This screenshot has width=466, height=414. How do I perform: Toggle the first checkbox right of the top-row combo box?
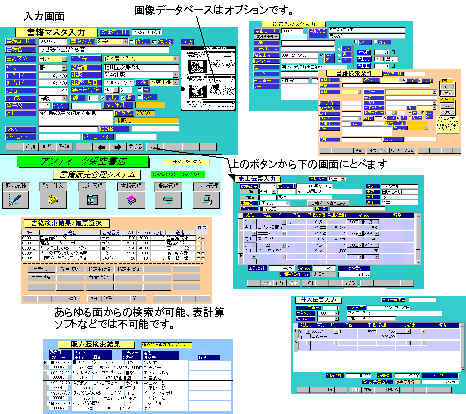(x=131, y=42)
